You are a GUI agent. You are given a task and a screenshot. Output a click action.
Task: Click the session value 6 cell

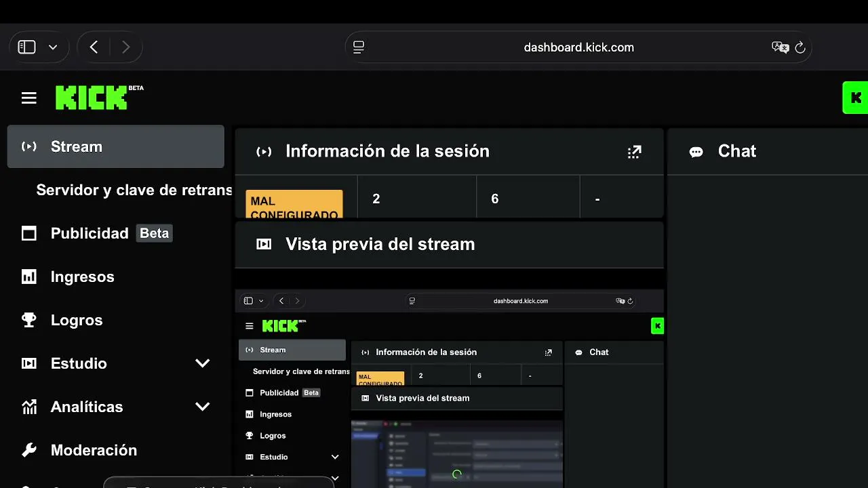click(528, 199)
